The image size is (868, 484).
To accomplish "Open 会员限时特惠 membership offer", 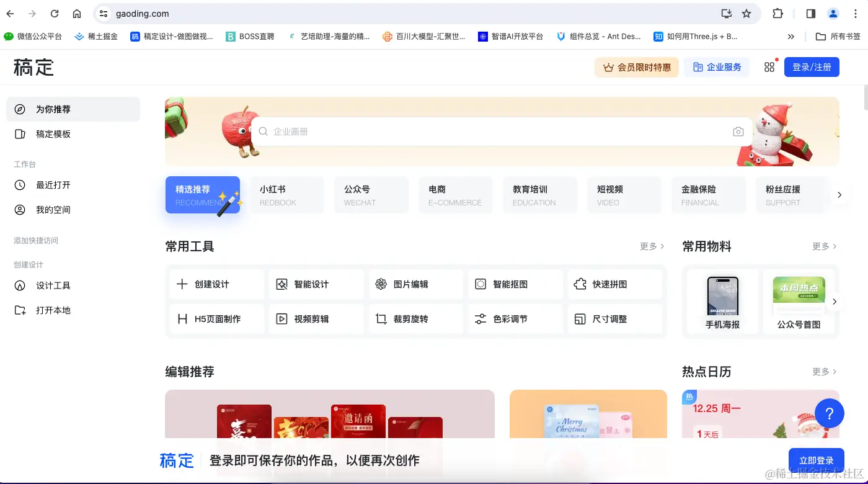I will (x=636, y=67).
